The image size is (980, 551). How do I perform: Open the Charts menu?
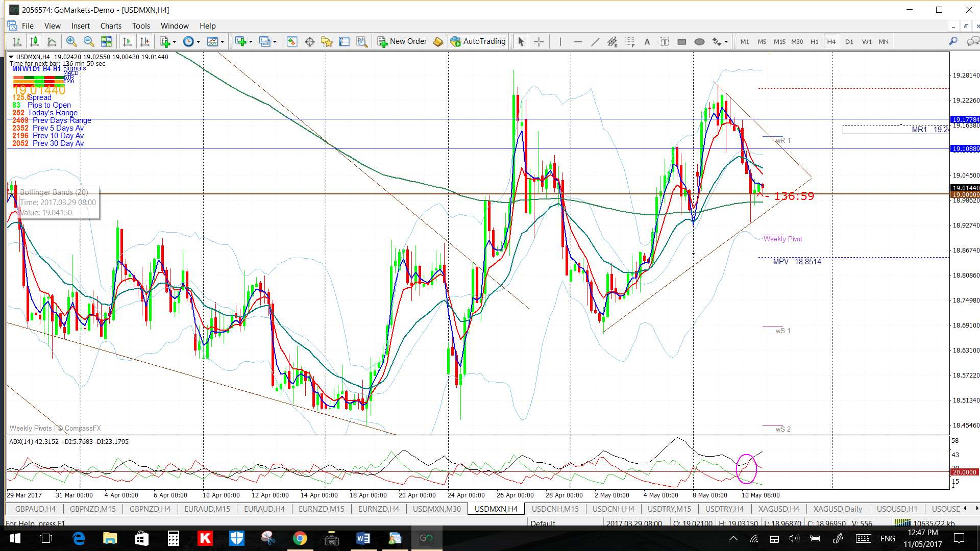(111, 26)
